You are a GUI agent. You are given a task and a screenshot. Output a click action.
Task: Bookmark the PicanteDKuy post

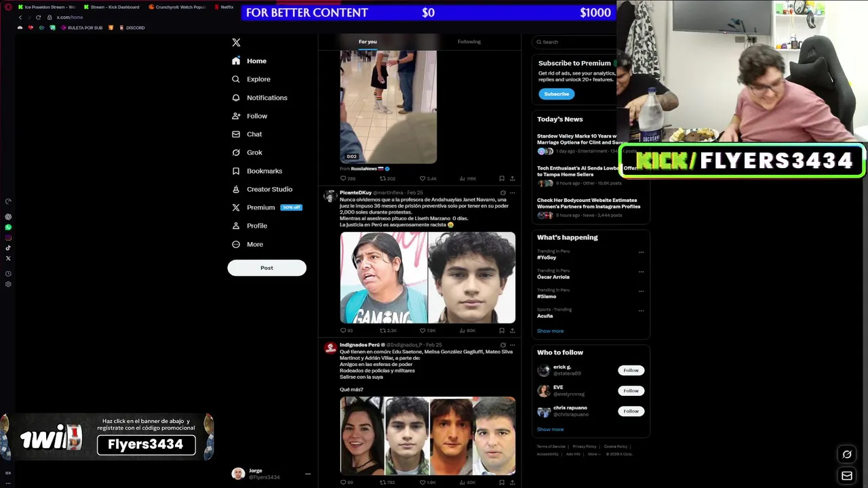coord(502,331)
